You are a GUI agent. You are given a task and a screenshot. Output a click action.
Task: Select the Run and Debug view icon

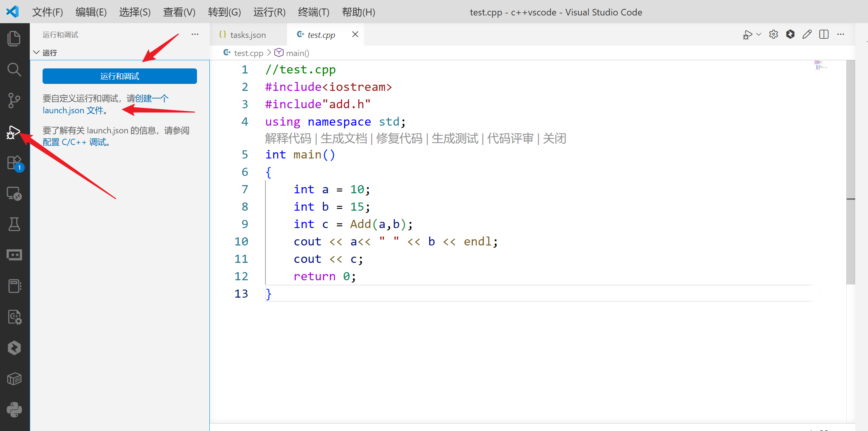point(14,132)
